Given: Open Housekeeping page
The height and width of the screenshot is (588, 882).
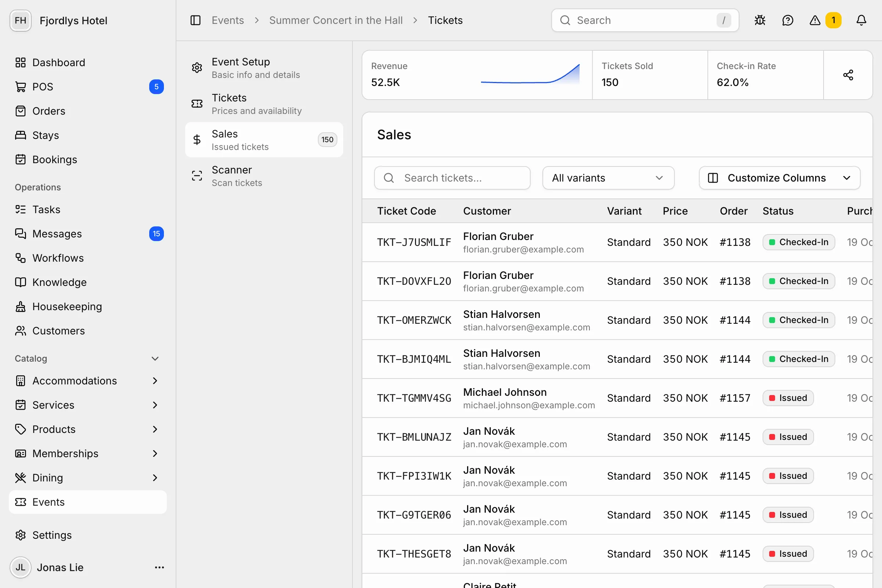Looking at the screenshot, I should click(88, 306).
